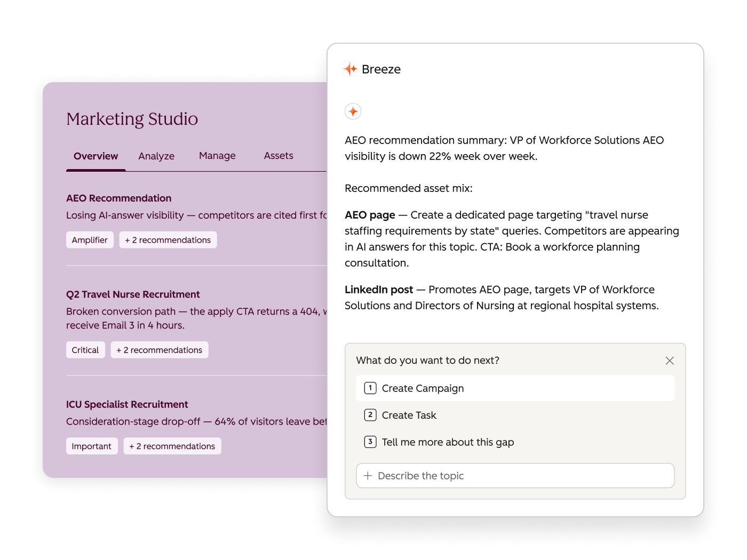
Task: Click the number 3 badge beside Tell me more
Action: 370,442
